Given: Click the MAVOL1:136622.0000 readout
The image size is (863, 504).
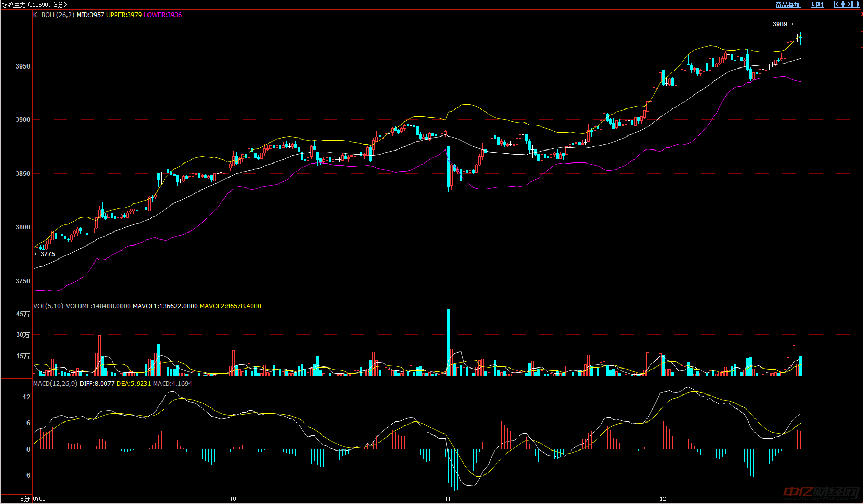Looking at the screenshot, I should (165, 306).
